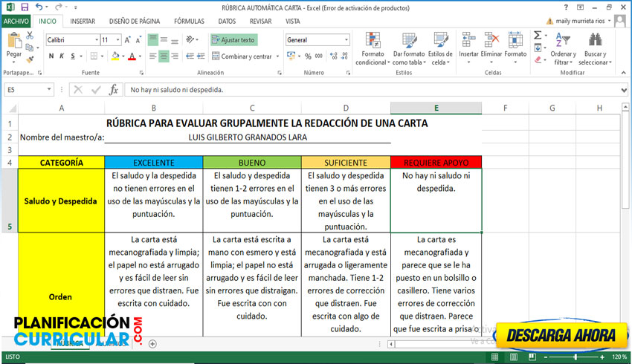The width and height of the screenshot is (632, 364).
Task: Apply the red font color A
Action: tap(132, 56)
